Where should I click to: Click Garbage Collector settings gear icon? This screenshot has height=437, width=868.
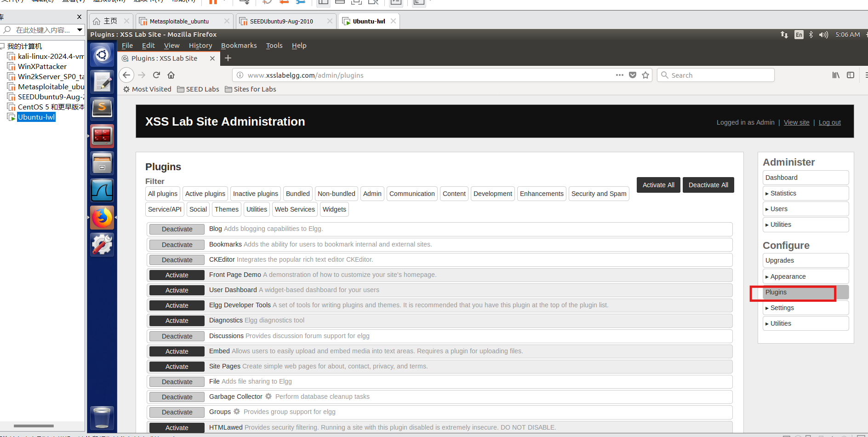[x=268, y=396]
